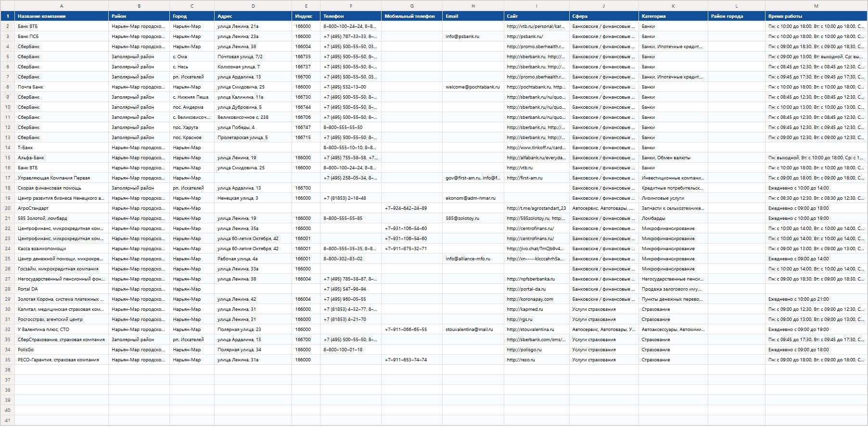Select the '585 Золотой, ломбард' cell

pos(62,218)
